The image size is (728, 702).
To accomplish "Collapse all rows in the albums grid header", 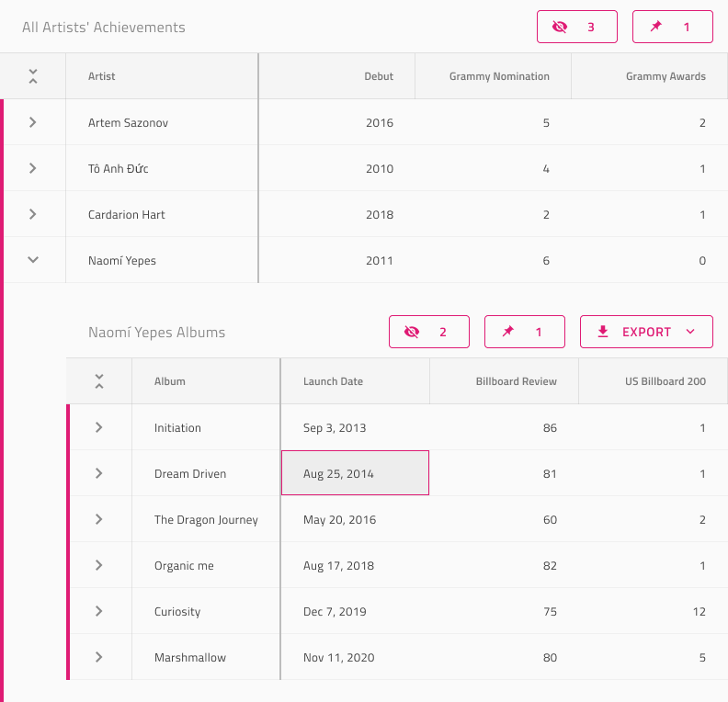I will [x=99, y=381].
